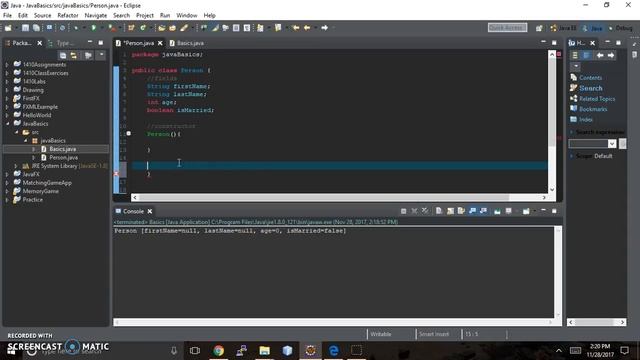
Task: Expand the JRE System Library node
Action: coord(16,166)
